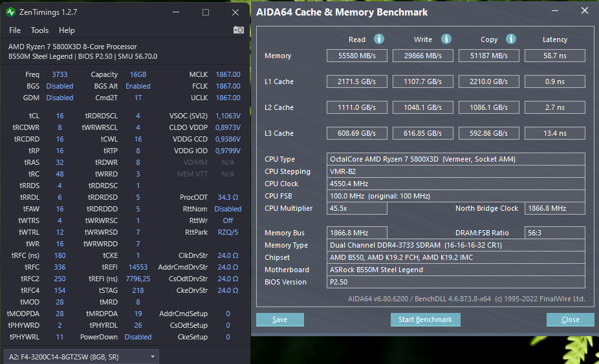Click the CPU Clock field 4550.4 MHz
The width and height of the screenshot is (599, 364).
[x=456, y=184]
